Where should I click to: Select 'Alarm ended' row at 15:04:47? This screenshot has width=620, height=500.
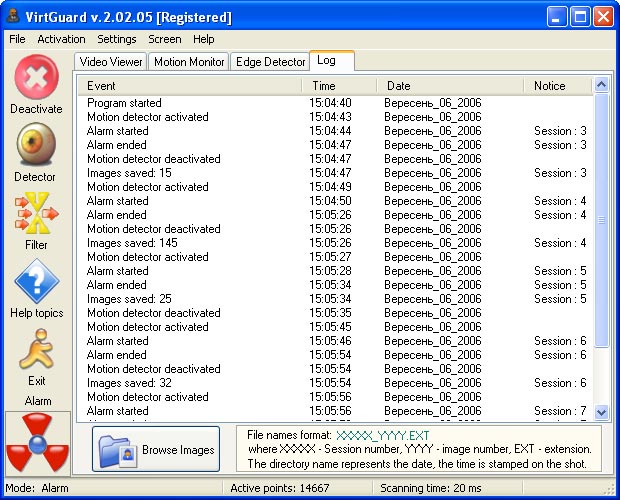tap(335, 145)
